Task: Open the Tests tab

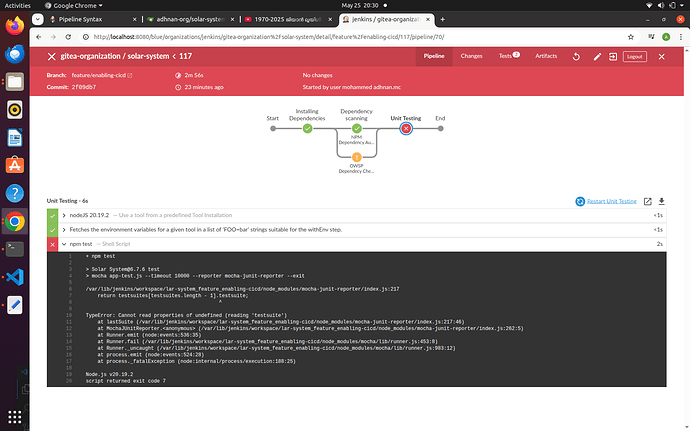Action: (x=509, y=56)
